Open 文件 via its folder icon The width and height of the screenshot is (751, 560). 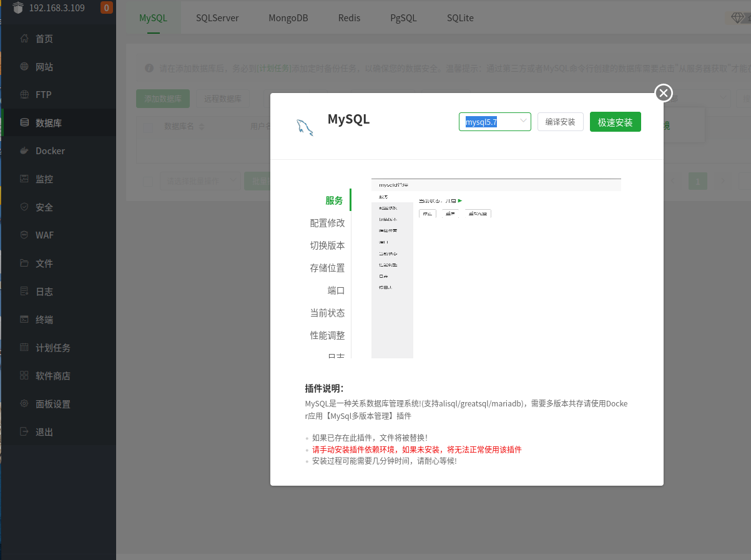coord(24,263)
